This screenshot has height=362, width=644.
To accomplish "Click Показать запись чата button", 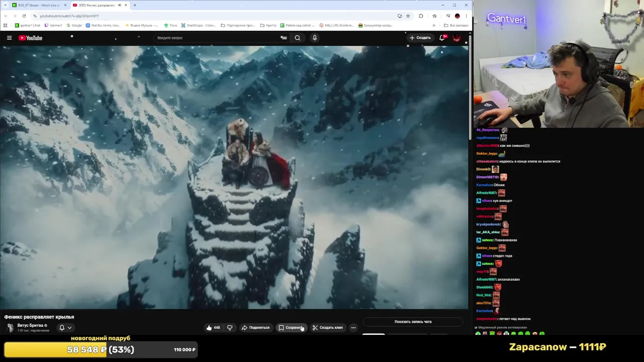I will [413, 322].
